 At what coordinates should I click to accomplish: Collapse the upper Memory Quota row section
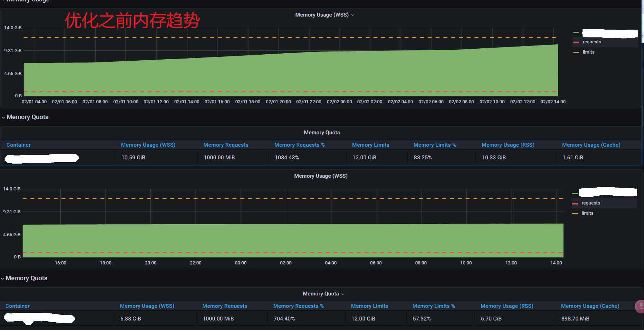(x=4, y=117)
